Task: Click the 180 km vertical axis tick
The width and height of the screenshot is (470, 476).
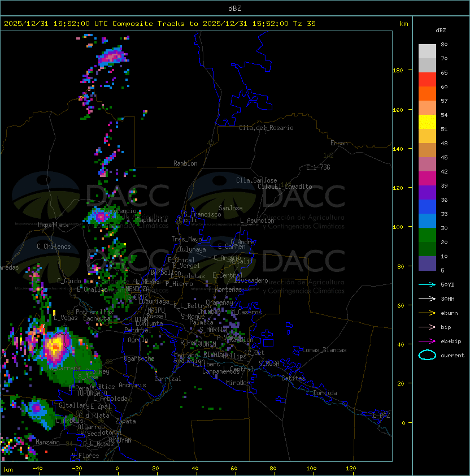Action: (397, 70)
